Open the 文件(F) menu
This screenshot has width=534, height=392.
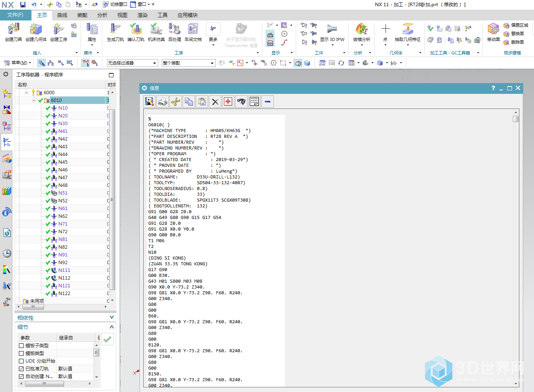[15, 15]
